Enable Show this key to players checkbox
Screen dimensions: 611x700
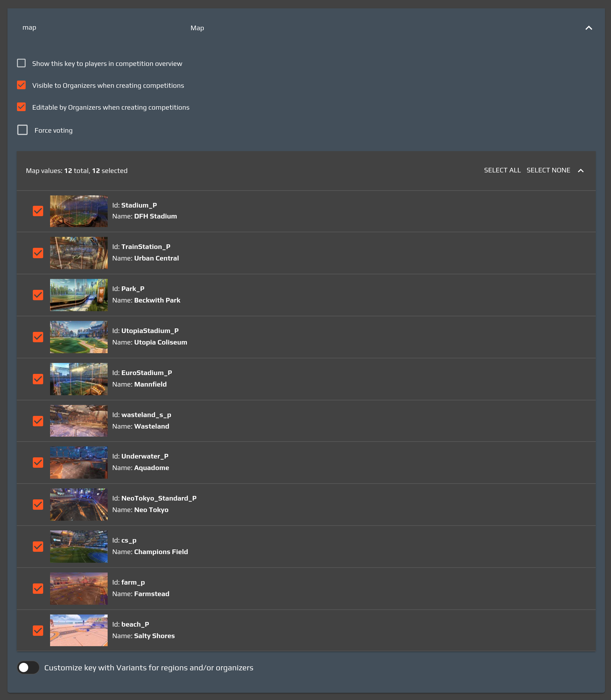pyautogui.click(x=22, y=63)
